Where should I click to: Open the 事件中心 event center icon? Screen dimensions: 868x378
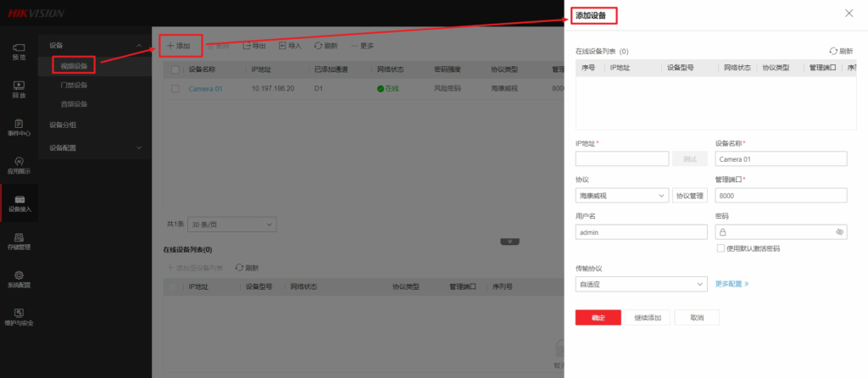point(19,127)
